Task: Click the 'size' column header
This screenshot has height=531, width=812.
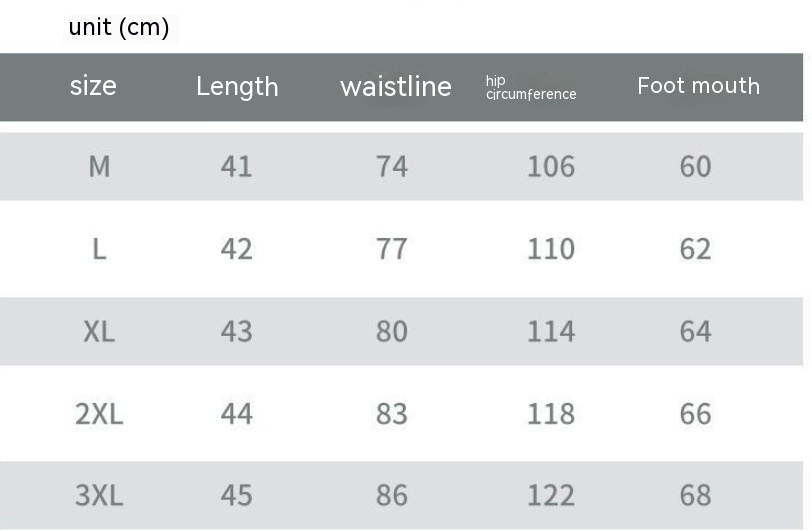Action: tap(93, 86)
